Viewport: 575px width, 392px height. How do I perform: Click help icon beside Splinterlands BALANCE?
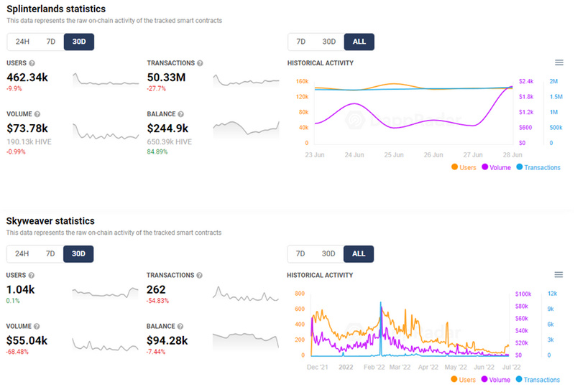(180, 113)
